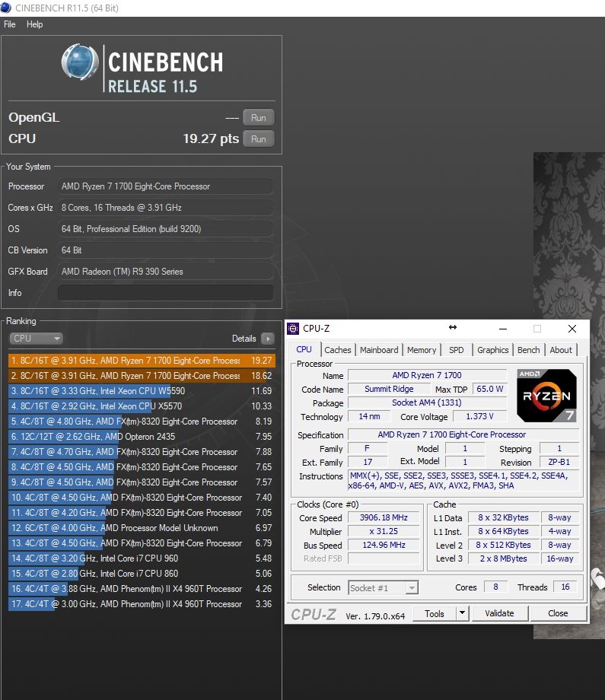Switch to the Caches tab in CPU-Z
The height and width of the screenshot is (700, 605).
338,350
